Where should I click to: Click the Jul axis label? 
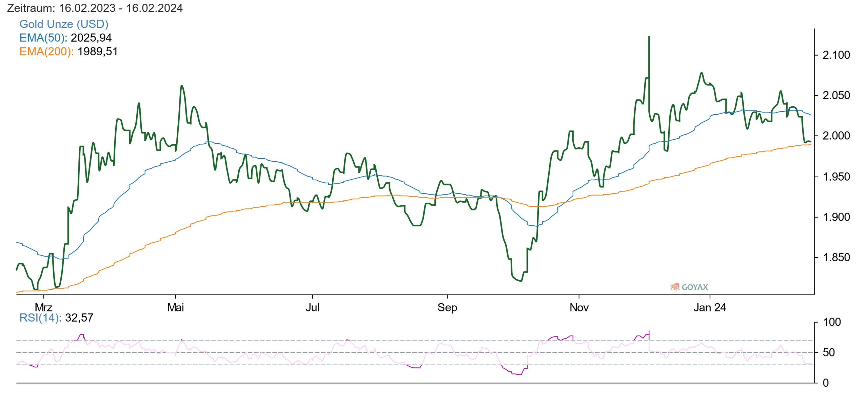coord(312,308)
